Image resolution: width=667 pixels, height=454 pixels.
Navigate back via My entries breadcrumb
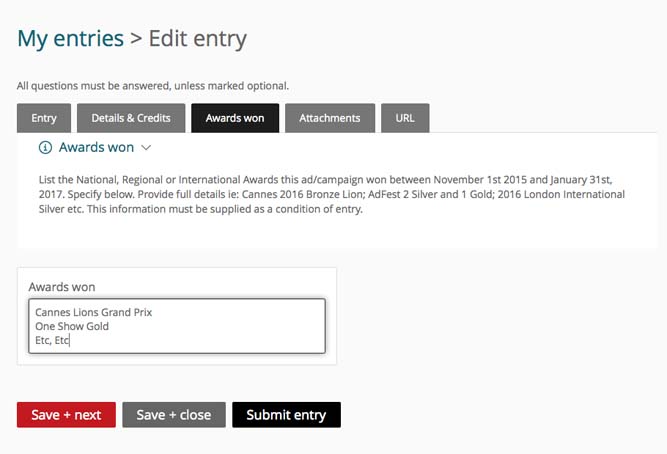click(71, 39)
